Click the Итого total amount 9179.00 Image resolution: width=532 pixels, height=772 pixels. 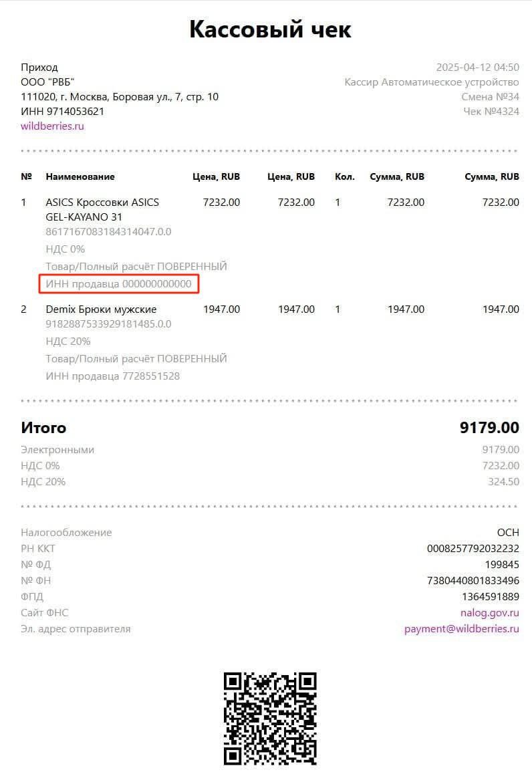(x=489, y=428)
